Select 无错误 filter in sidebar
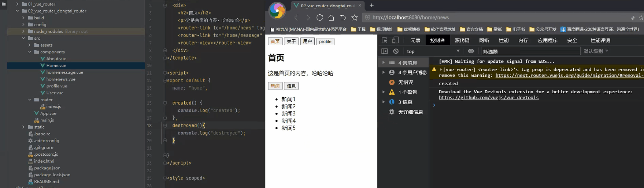 coord(406,82)
